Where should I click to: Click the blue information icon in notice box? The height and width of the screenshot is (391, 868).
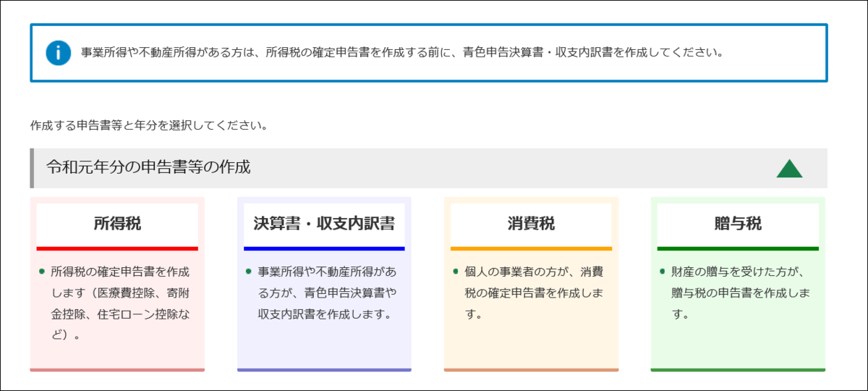click(58, 53)
